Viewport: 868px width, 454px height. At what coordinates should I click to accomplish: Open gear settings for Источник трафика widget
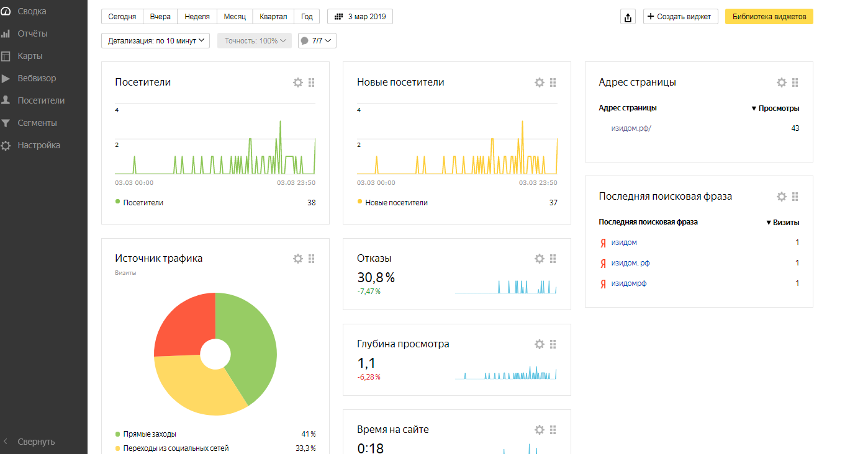click(298, 259)
